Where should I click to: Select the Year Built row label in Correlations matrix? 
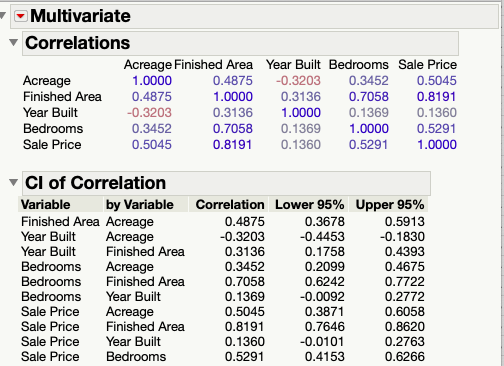[50, 113]
